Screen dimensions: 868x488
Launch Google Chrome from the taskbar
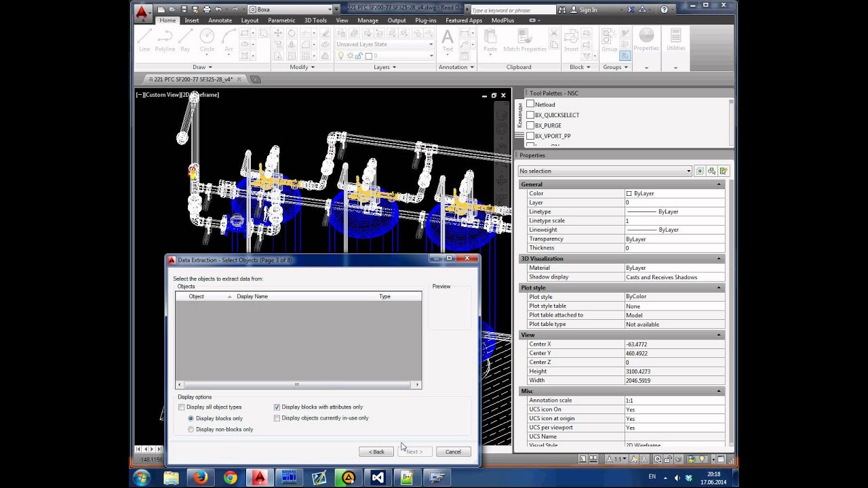point(230,478)
